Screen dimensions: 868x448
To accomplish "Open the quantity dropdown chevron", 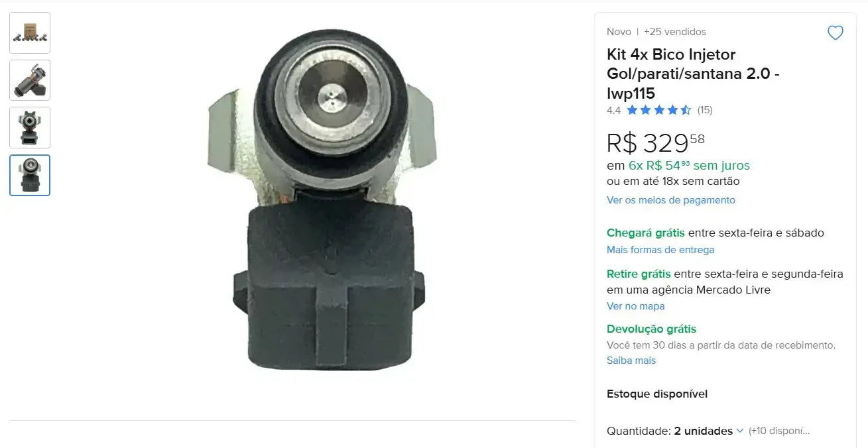I will (740, 431).
